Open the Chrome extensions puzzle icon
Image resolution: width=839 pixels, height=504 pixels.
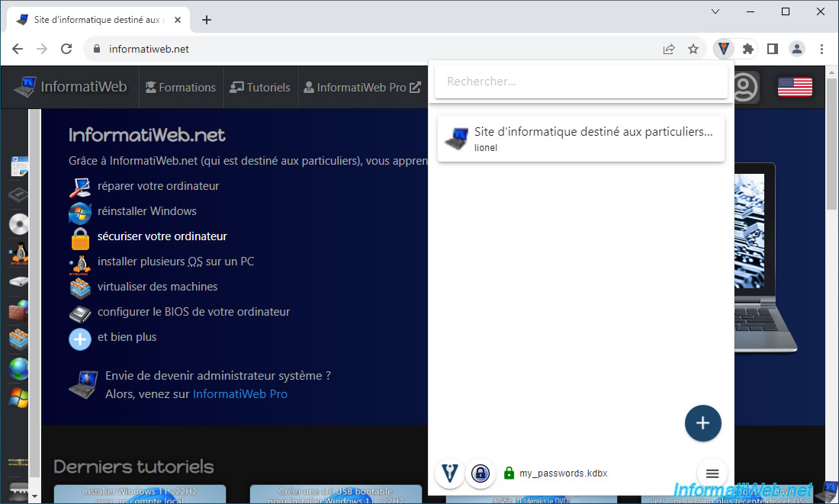click(748, 49)
